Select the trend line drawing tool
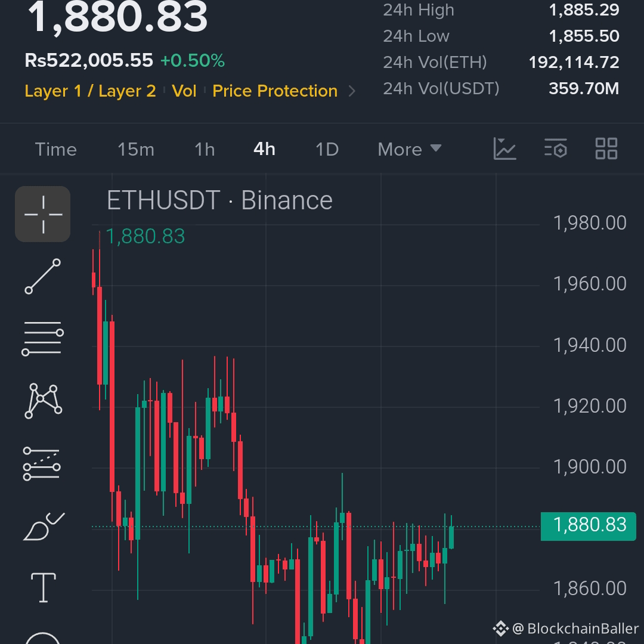The height and width of the screenshot is (644, 644). [x=43, y=277]
